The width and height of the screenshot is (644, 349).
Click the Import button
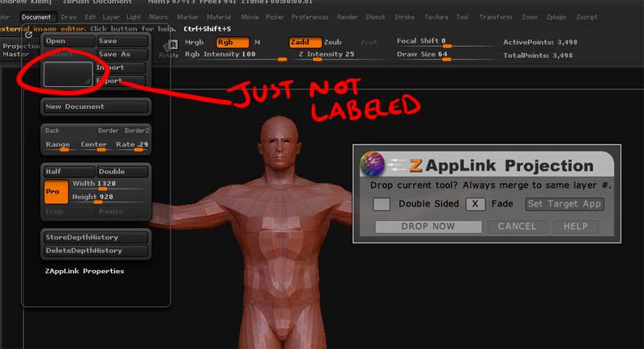point(120,68)
